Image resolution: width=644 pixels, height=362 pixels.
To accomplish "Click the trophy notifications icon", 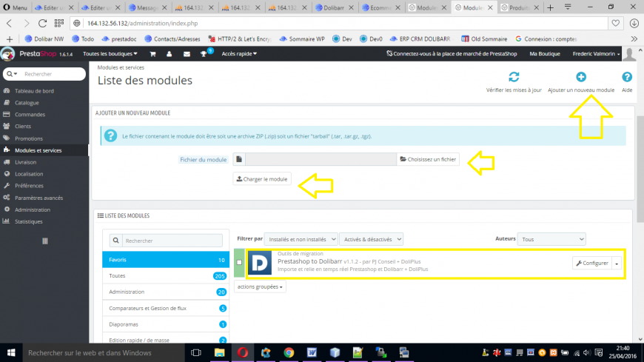I will [x=204, y=54].
